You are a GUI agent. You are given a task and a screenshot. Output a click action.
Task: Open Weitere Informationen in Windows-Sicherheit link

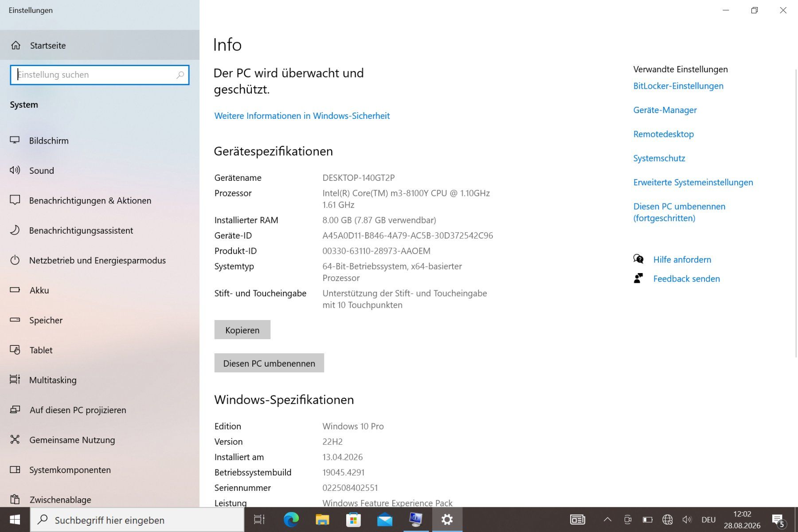pyautogui.click(x=302, y=116)
